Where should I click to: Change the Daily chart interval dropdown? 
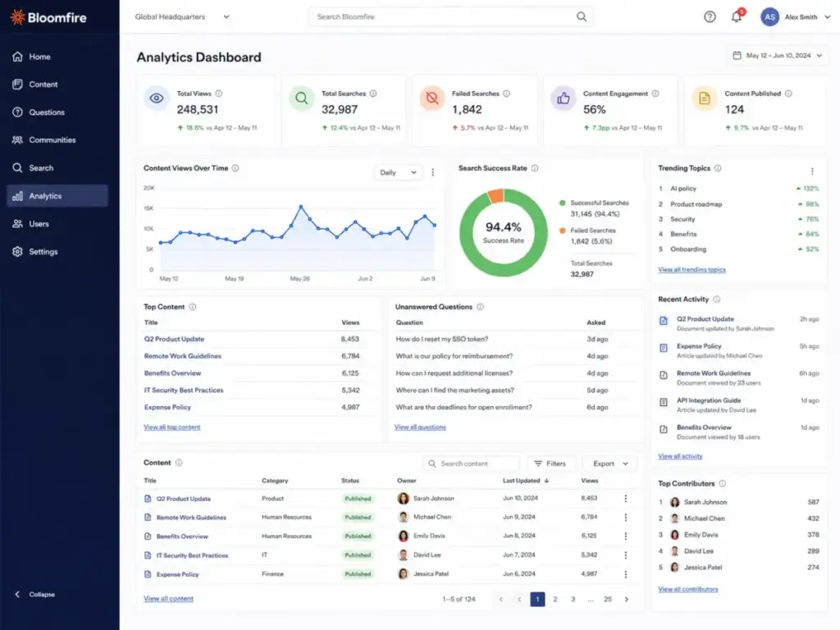point(398,172)
